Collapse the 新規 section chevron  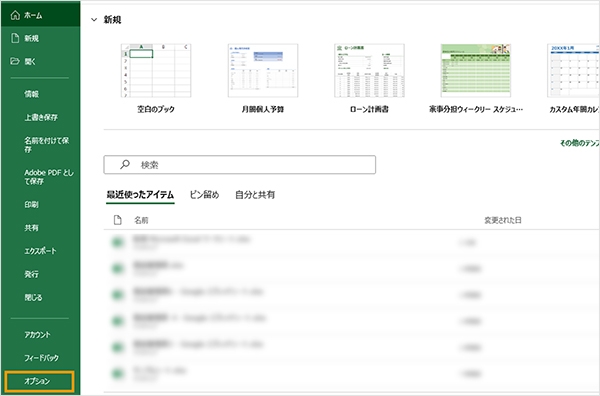point(94,20)
